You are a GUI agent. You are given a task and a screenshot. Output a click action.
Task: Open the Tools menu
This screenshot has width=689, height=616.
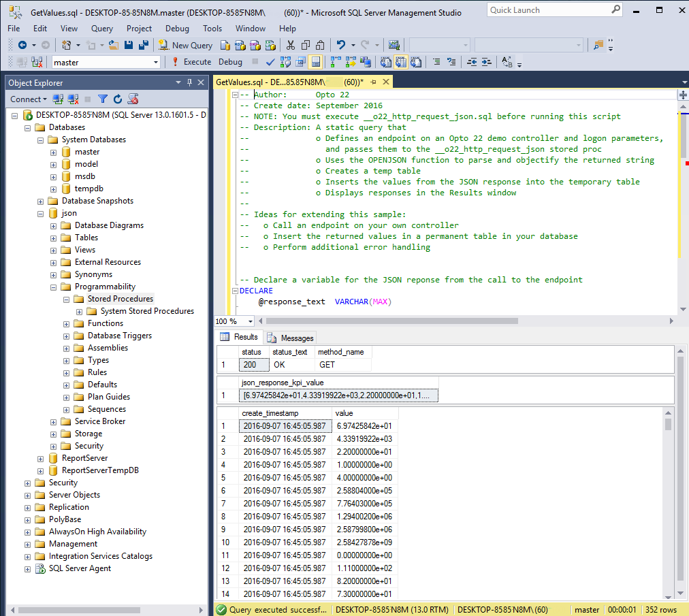212,29
